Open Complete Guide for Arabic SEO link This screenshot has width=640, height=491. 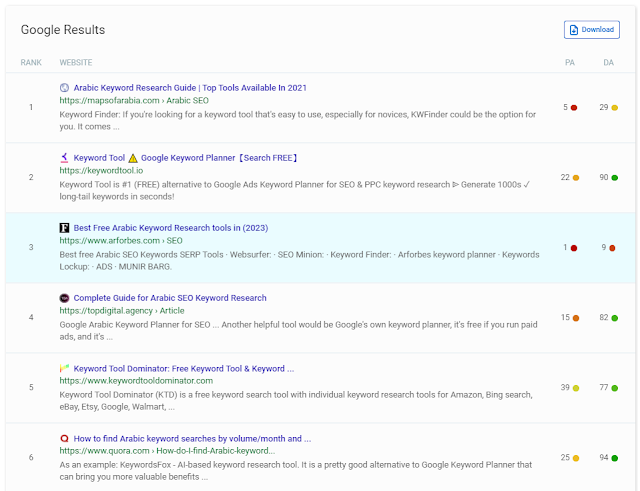[170, 298]
